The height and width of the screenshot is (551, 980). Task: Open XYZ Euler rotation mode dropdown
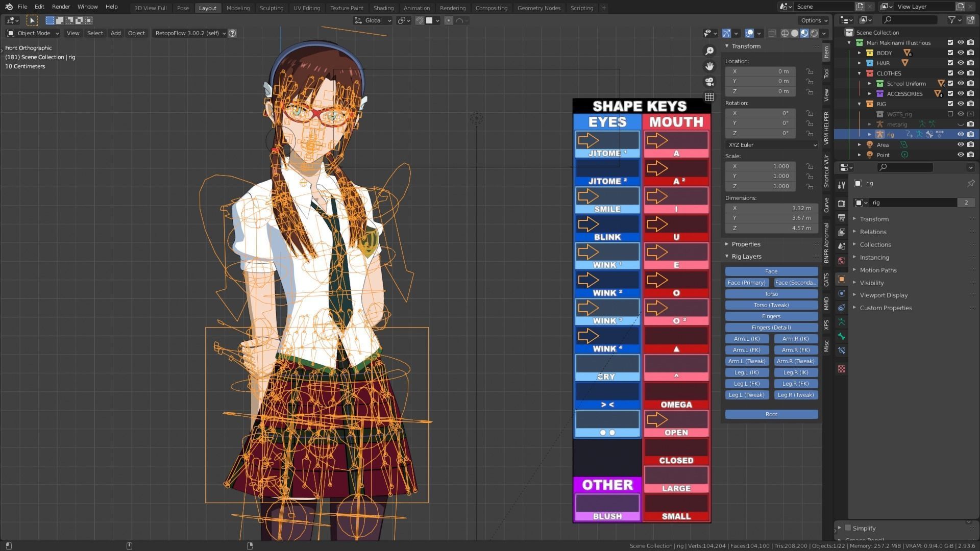tap(771, 145)
